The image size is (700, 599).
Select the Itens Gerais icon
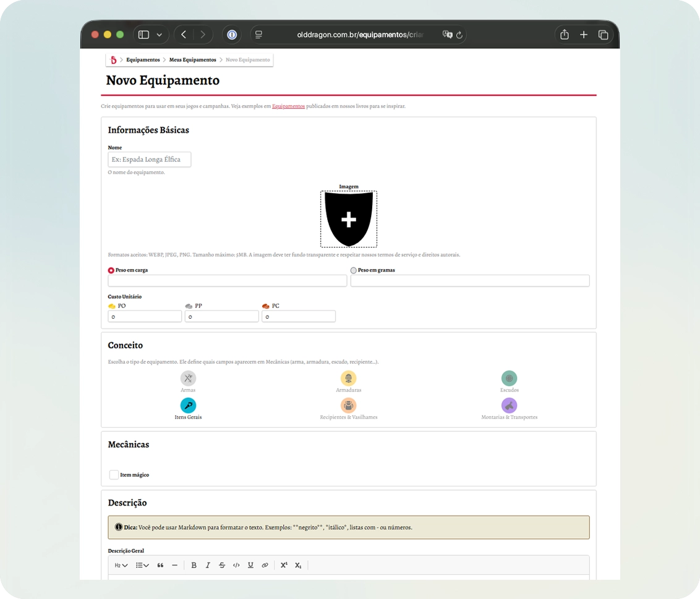coord(188,405)
